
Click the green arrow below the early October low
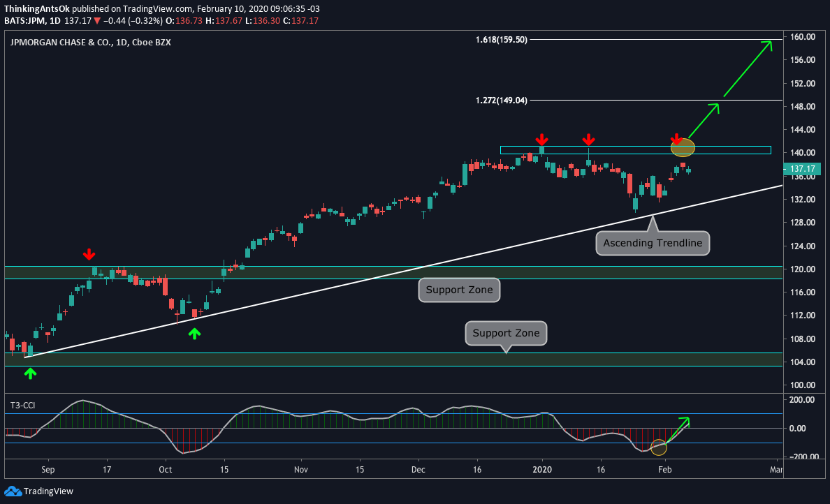(195, 333)
